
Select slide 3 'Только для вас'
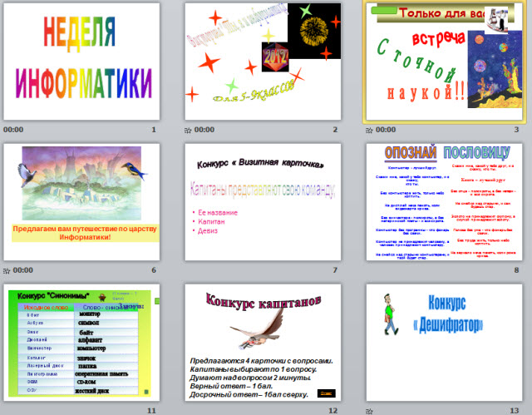click(444, 62)
